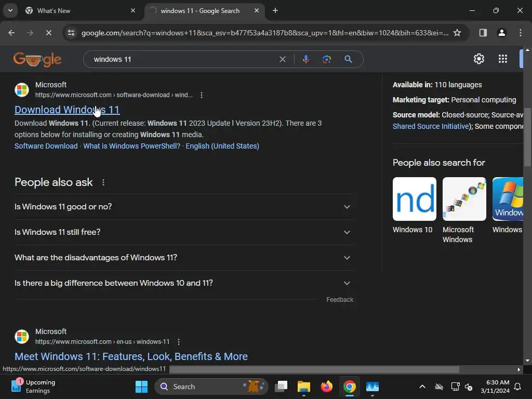The height and width of the screenshot is (399, 532).
Task: Open the muted volume tray icon
Action: (469, 387)
